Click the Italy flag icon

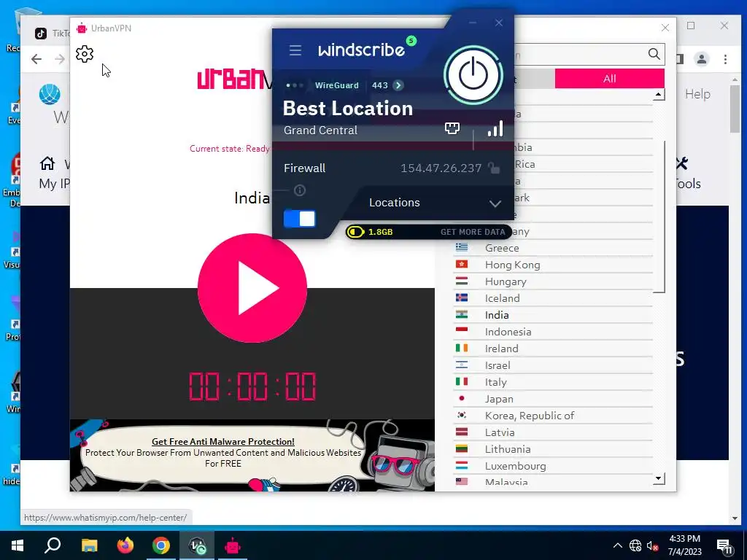click(462, 381)
